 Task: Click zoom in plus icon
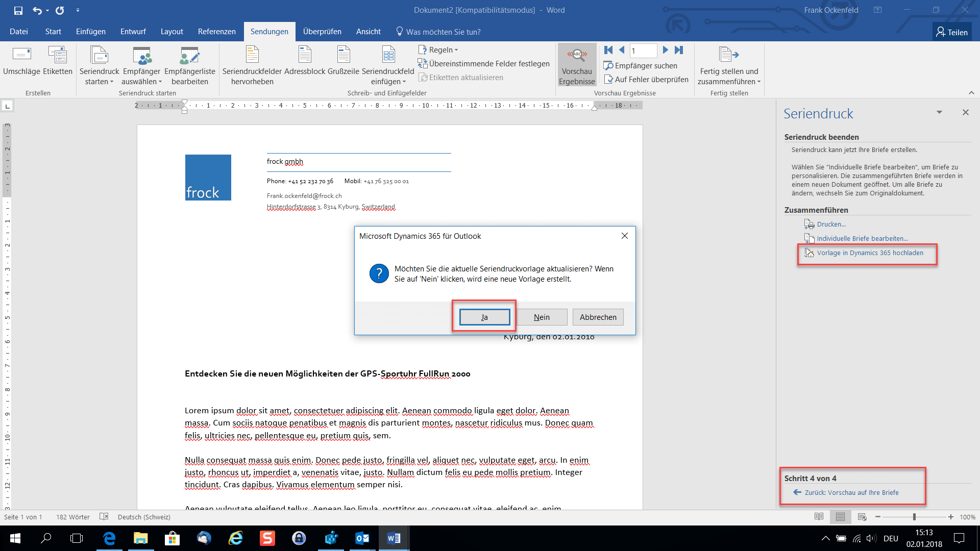click(950, 517)
